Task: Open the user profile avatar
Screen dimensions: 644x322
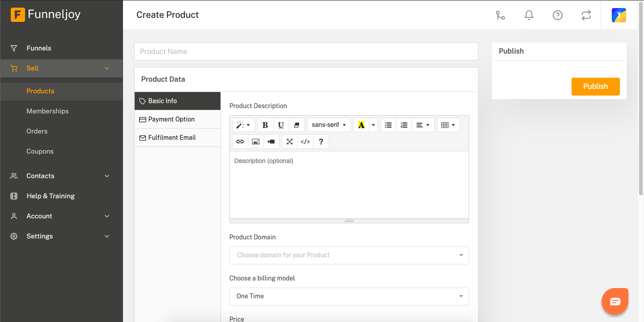Action: pyautogui.click(x=619, y=15)
